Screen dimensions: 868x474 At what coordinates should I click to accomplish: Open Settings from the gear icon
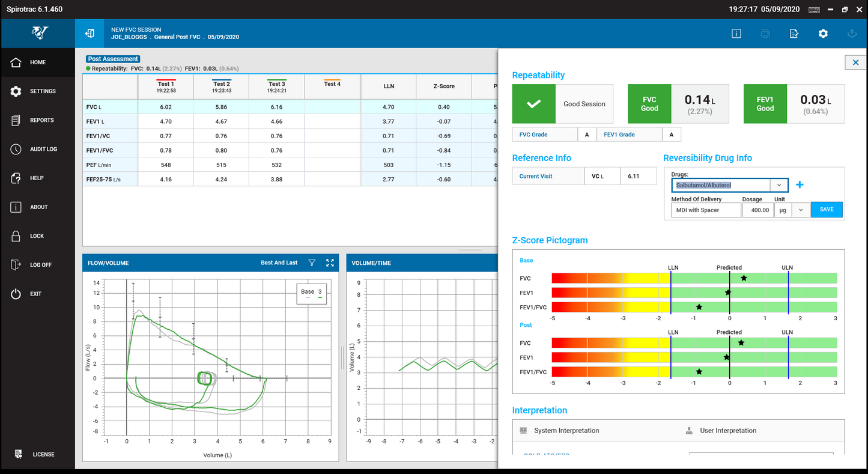point(823,34)
